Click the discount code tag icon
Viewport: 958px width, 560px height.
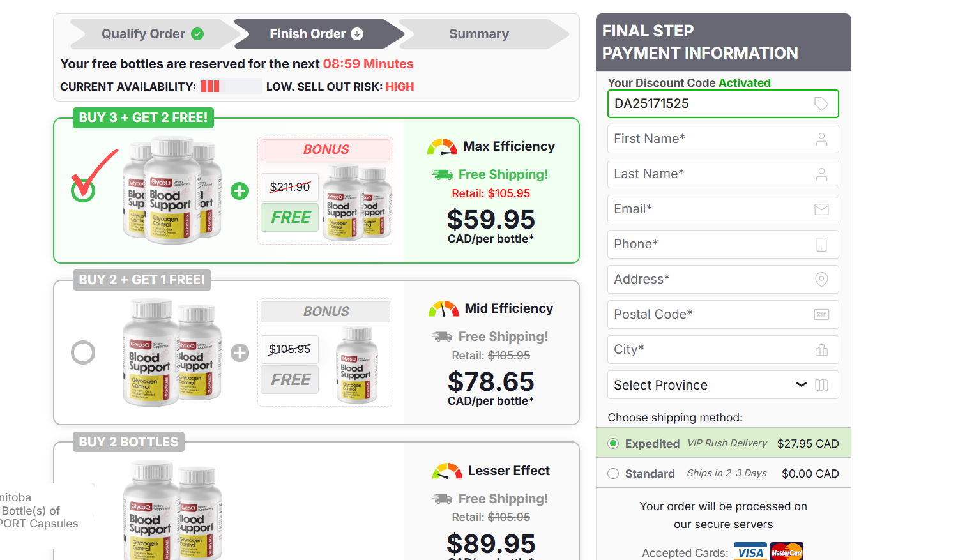[821, 104]
